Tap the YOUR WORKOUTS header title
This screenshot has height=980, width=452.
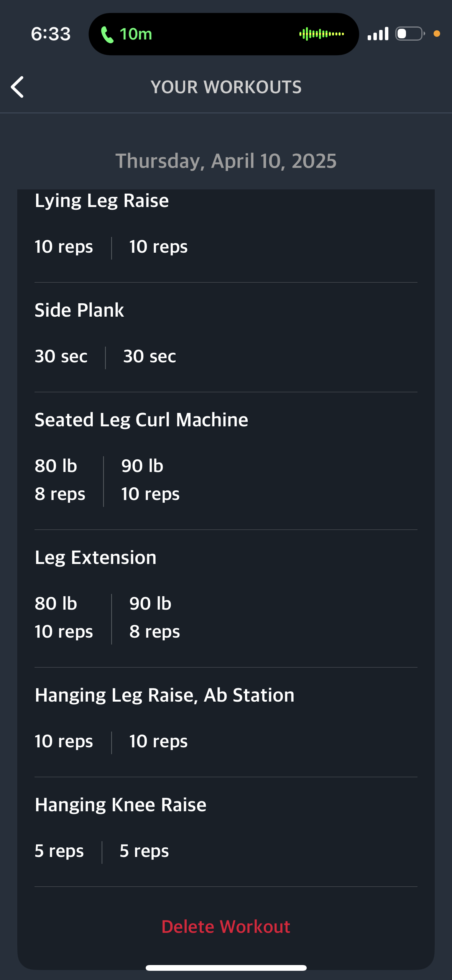[226, 87]
